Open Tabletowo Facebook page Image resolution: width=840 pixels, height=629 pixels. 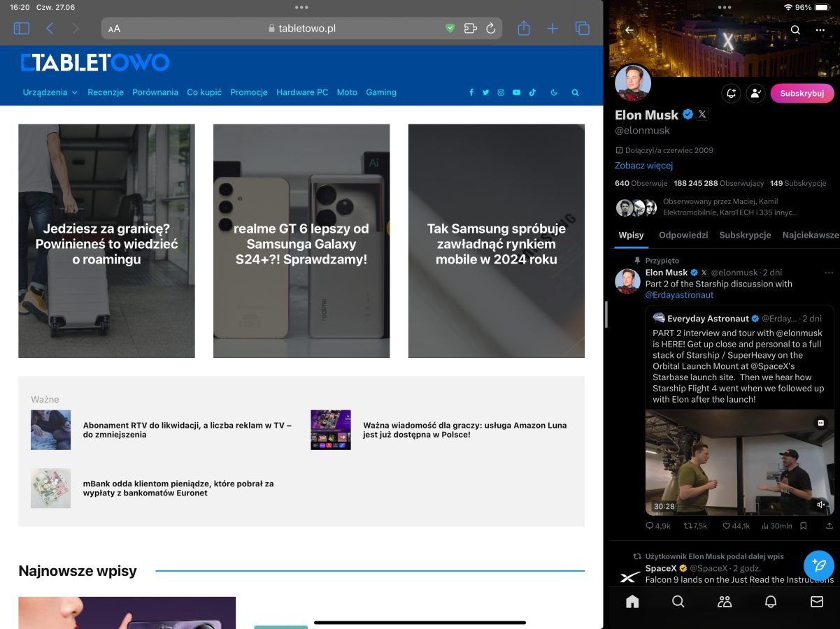pyautogui.click(x=471, y=92)
